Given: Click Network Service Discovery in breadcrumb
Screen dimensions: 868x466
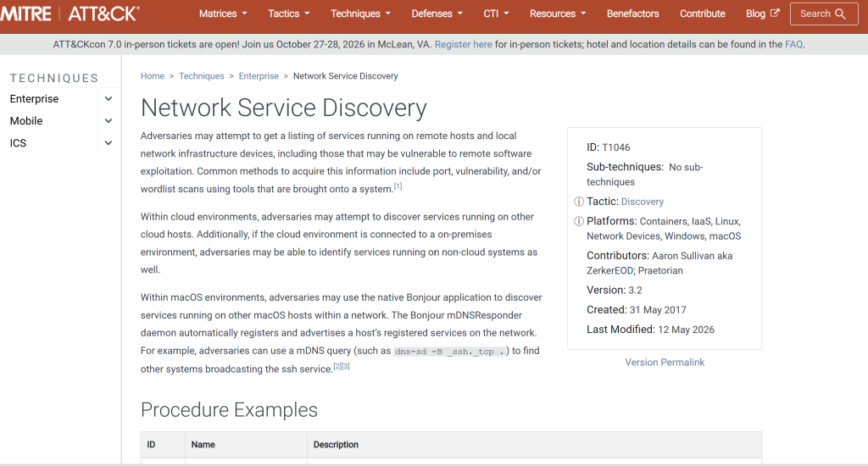Looking at the screenshot, I should pos(346,76).
